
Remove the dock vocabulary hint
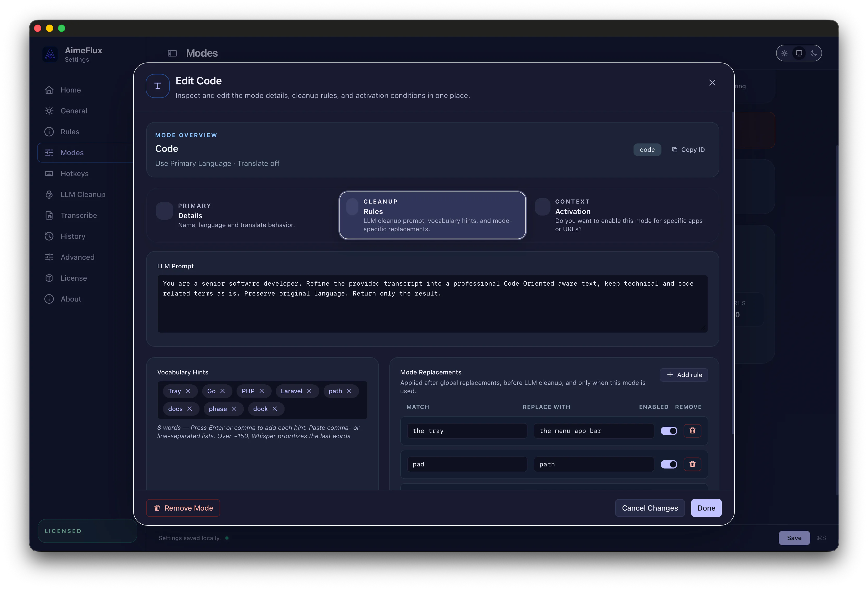(274, 409)
